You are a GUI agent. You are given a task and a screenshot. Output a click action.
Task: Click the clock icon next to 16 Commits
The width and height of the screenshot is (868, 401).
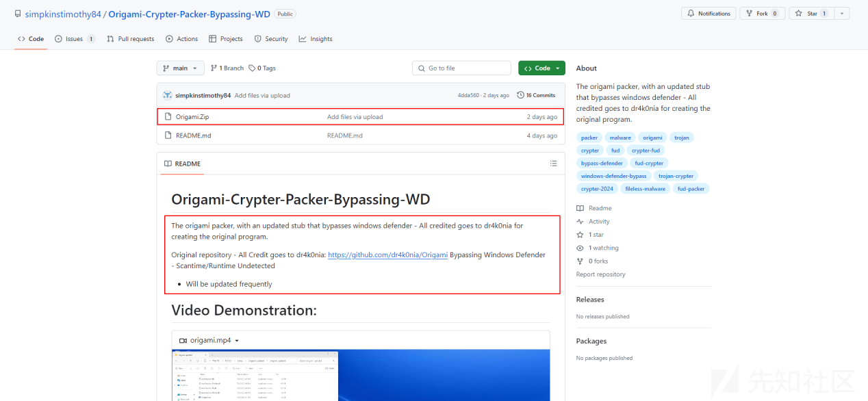520,95
